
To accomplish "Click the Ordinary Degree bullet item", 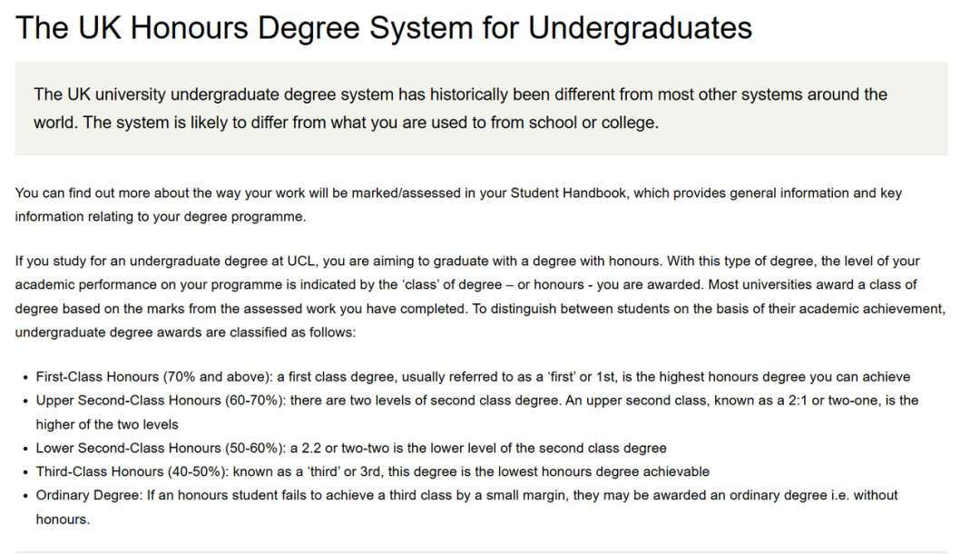I will click(x=466, y=495).
